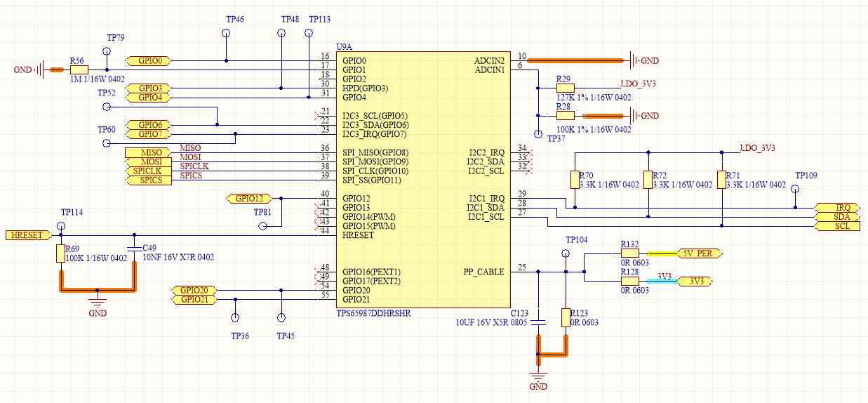
Task: Select the 5V_PER port symbol
Action: pyautogui.click(x=698, y=253)
